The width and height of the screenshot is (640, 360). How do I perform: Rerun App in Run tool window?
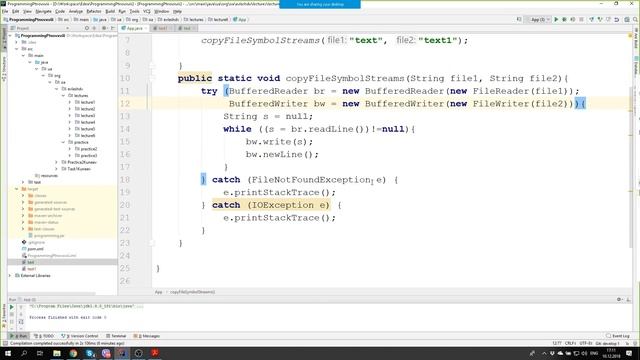click(12, 307)
